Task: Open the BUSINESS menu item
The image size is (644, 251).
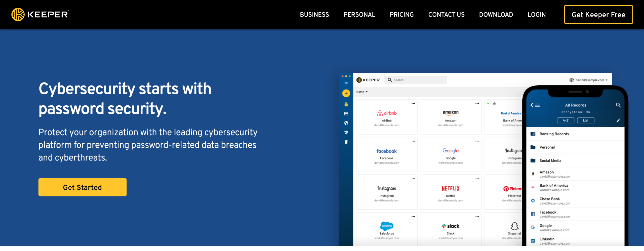Action: coord(314,15)
